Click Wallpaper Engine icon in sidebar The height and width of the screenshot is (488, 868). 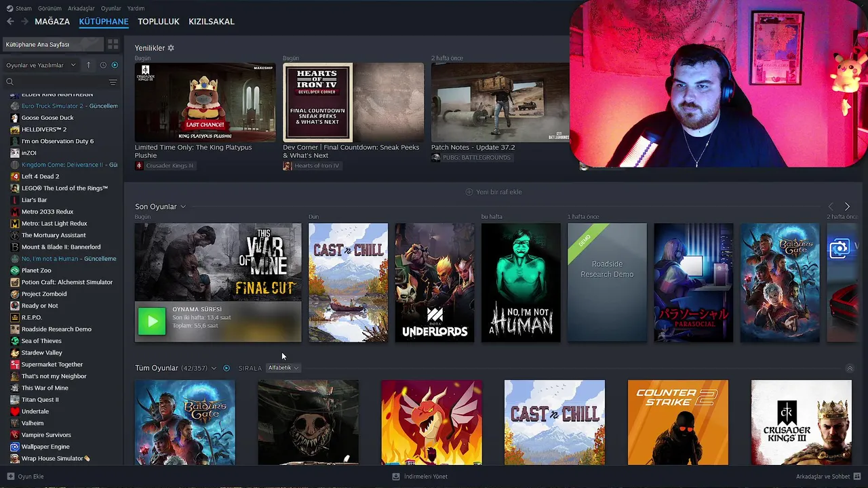pyautogui.click(x=15, y=447)
